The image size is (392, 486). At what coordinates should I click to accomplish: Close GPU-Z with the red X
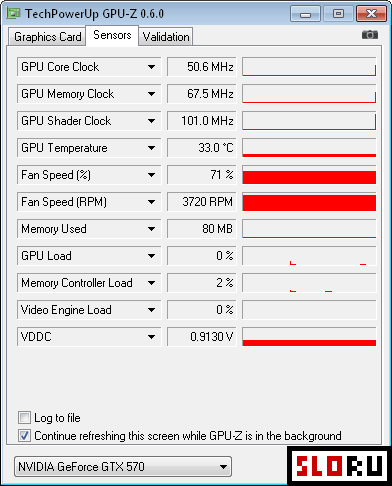tap(371, 14)
